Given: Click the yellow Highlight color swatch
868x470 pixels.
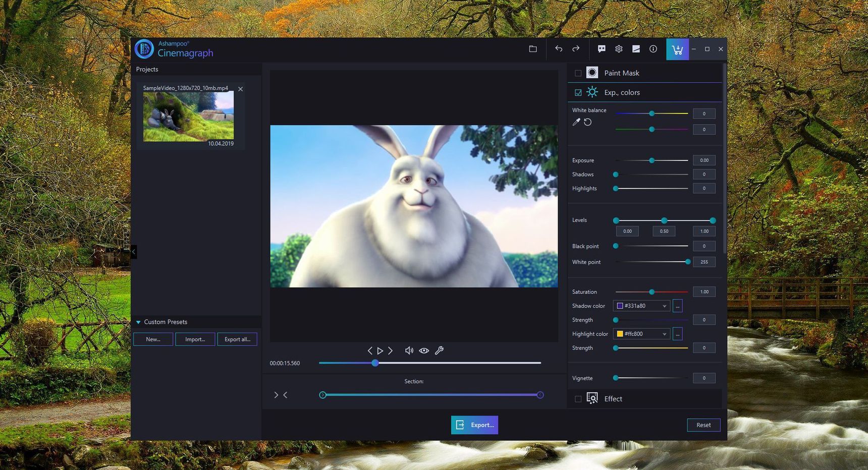Looking at the screenshot, I should (x=620, y=334).
